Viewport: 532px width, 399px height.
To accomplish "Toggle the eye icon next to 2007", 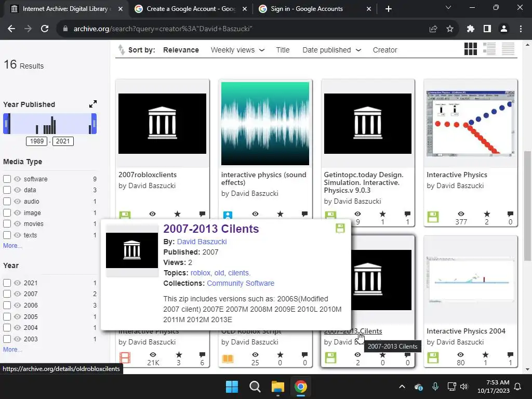I will (17, 294).
